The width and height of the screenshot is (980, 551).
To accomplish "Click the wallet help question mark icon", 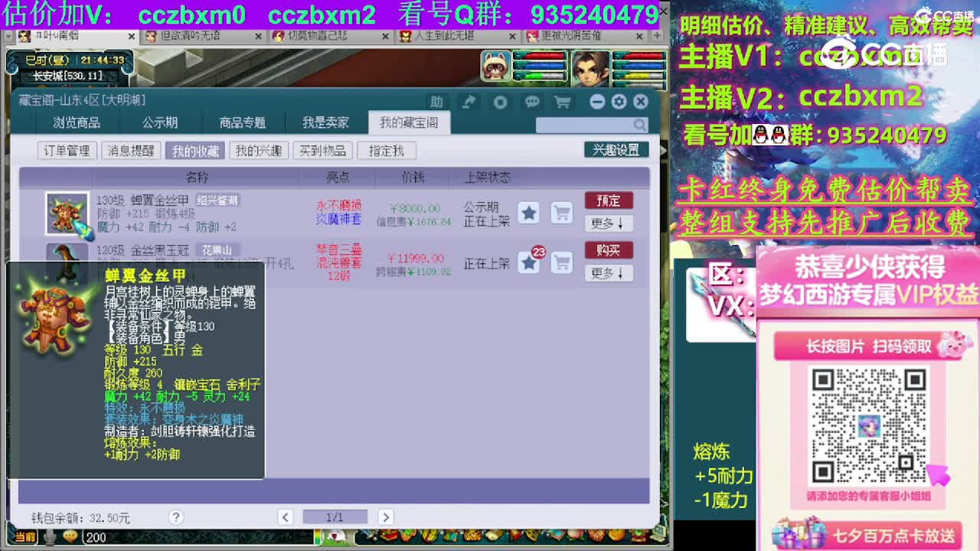I will (175, 517).
